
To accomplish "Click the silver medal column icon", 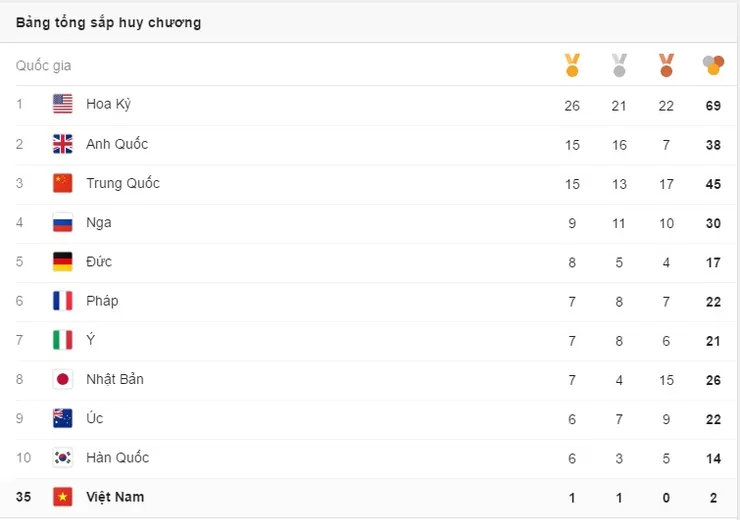I will tap(619, 65).
